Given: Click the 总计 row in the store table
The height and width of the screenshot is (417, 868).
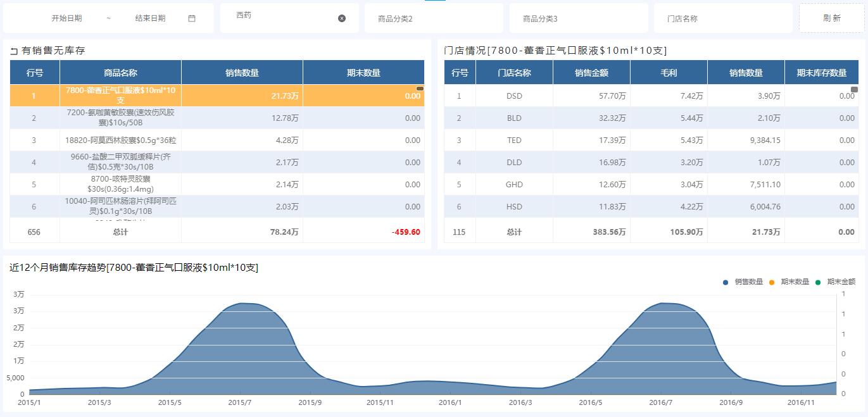Looking at the screenshot, I should pos(513,232).
